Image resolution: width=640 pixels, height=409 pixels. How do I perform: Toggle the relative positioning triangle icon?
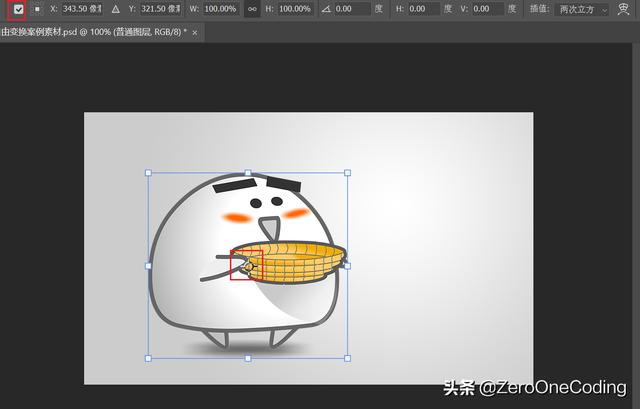[115, 9]
